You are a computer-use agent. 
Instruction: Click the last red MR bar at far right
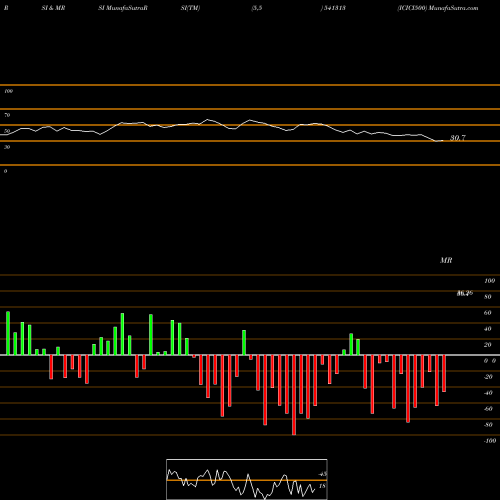click(444, 373)
